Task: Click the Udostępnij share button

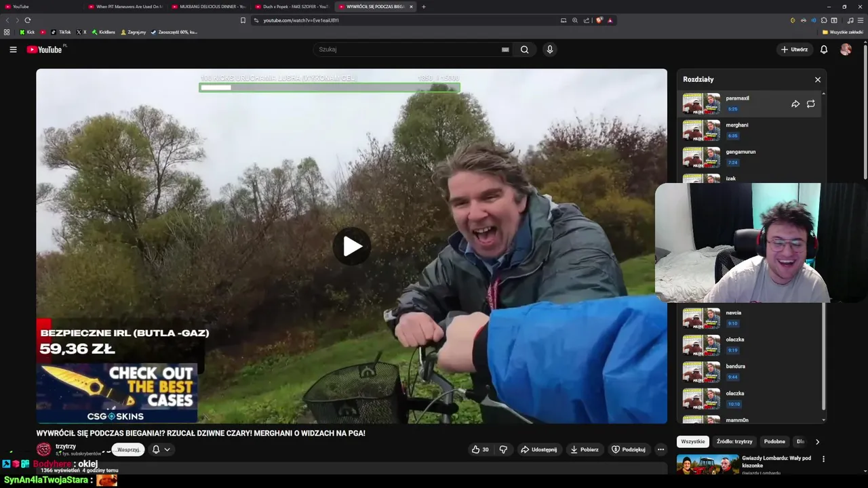Action: pyautogui.click(x=538, y=449)
